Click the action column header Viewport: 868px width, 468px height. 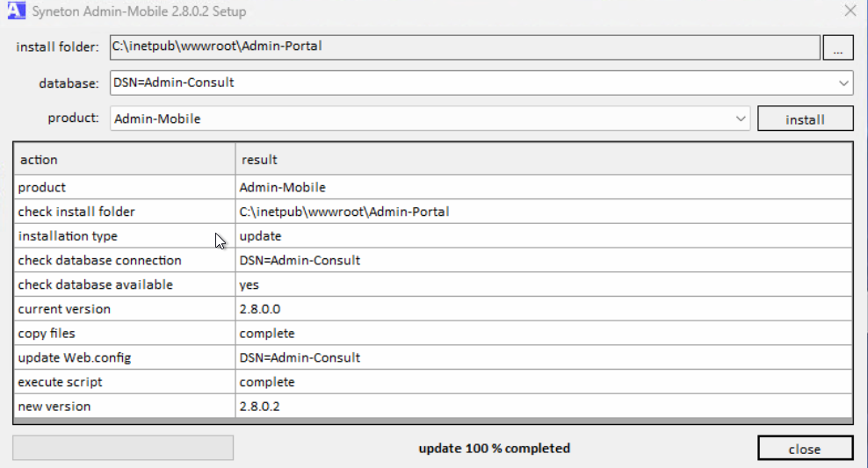click(125, 159)
